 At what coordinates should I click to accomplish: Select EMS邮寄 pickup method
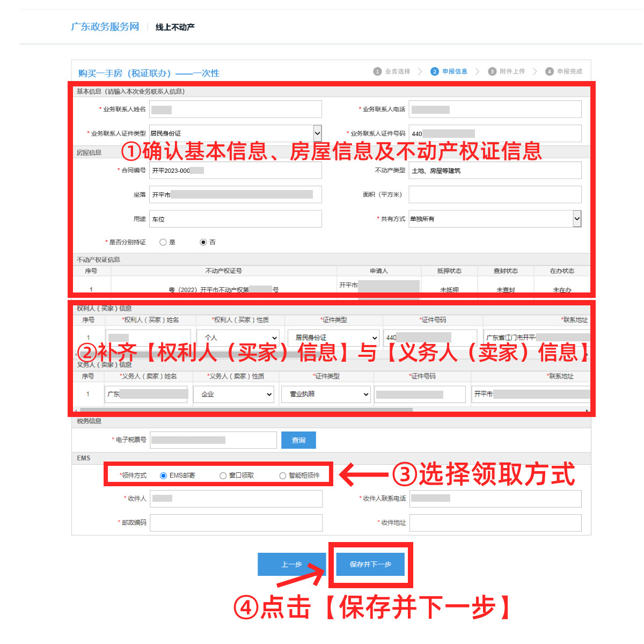164,475
